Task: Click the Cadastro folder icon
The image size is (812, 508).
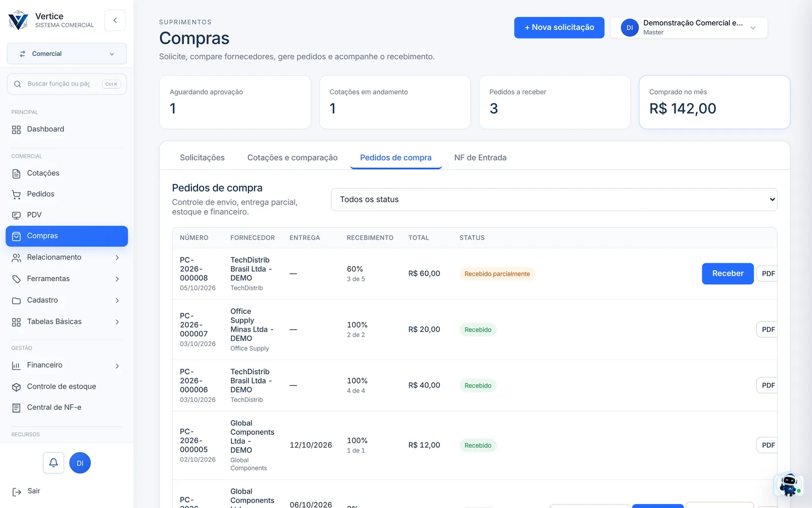Action: click(16, 301)
